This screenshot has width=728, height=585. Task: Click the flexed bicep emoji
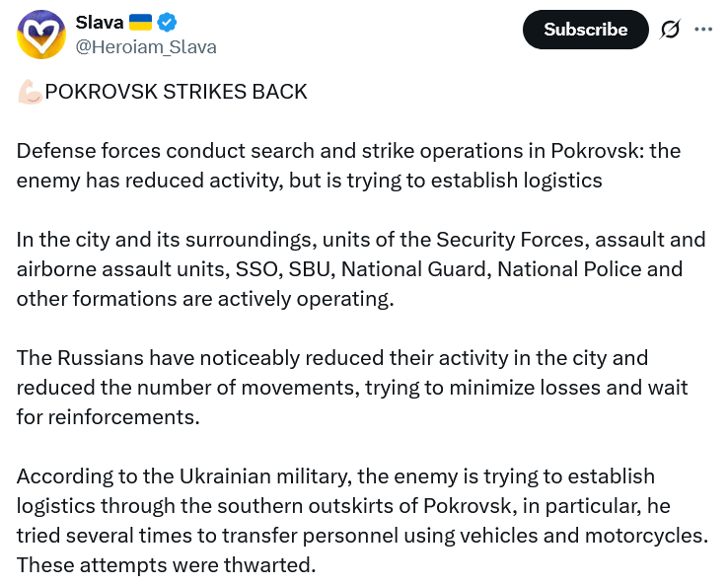point(30,92)
